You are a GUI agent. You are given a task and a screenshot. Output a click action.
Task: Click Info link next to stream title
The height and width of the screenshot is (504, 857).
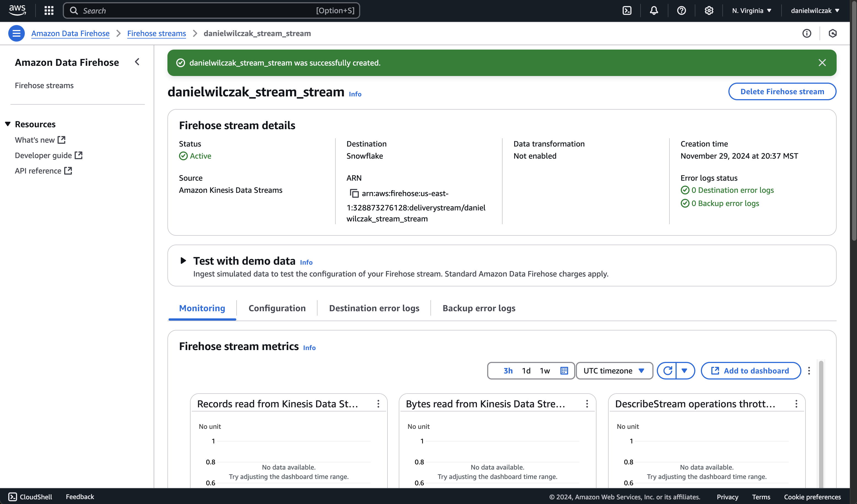click(x=355, y=94)
